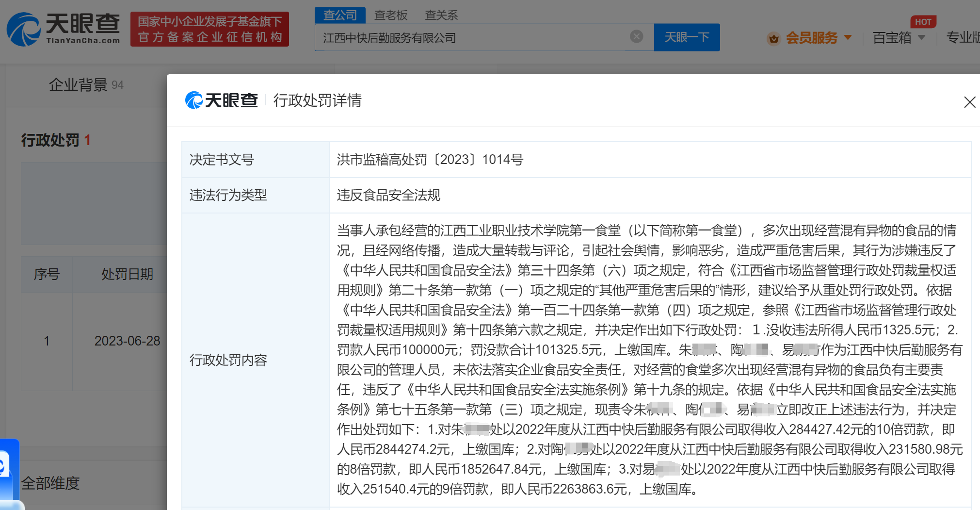The height and width of the screenshot is (510, 980).
Task: Open the blue floating widget at bottom left
Action: [x=9, y=471]
